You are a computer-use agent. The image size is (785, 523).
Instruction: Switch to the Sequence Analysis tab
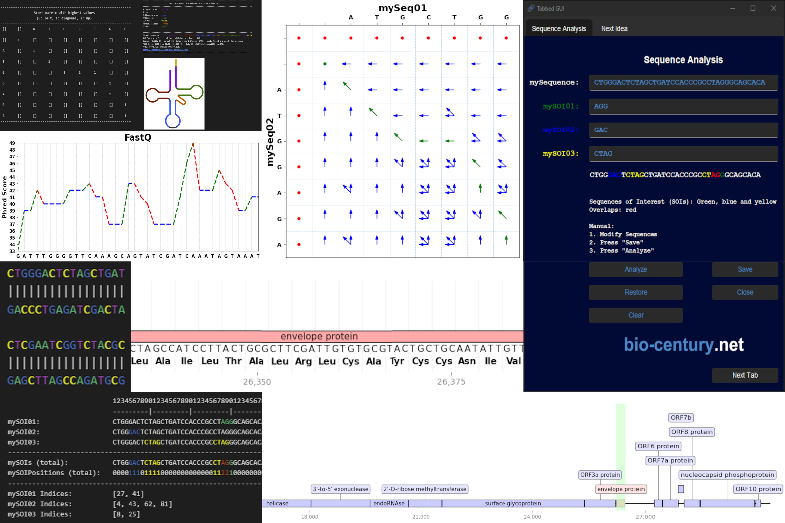558,29
